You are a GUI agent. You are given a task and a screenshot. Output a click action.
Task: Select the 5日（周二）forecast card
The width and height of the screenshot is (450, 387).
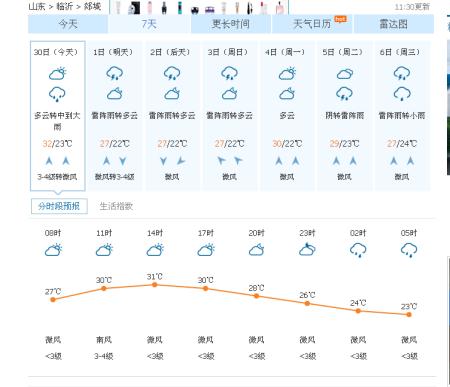(x=344, y=116)
